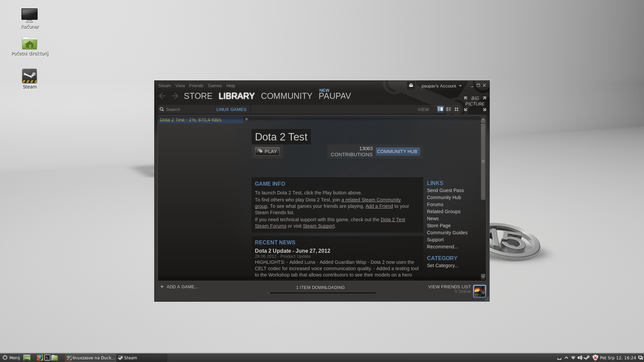Click the shield update tray icon
644x362 pixels.
[595, 358]
